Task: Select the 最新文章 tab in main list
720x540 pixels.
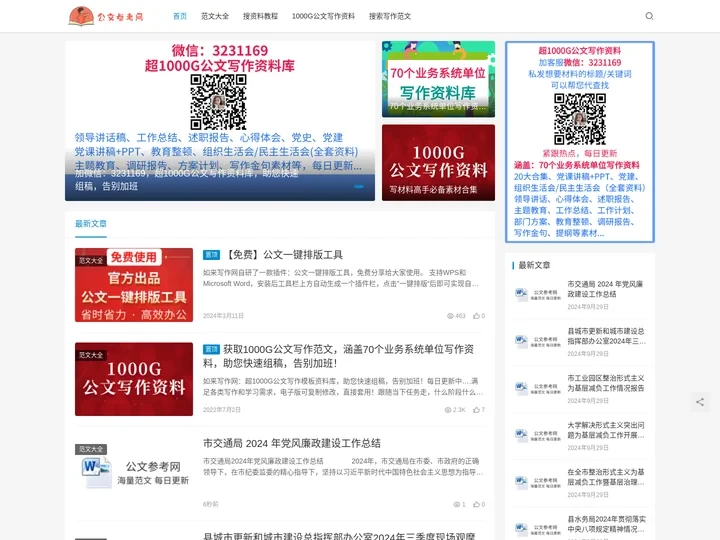Action: click(x=91, y=224)
